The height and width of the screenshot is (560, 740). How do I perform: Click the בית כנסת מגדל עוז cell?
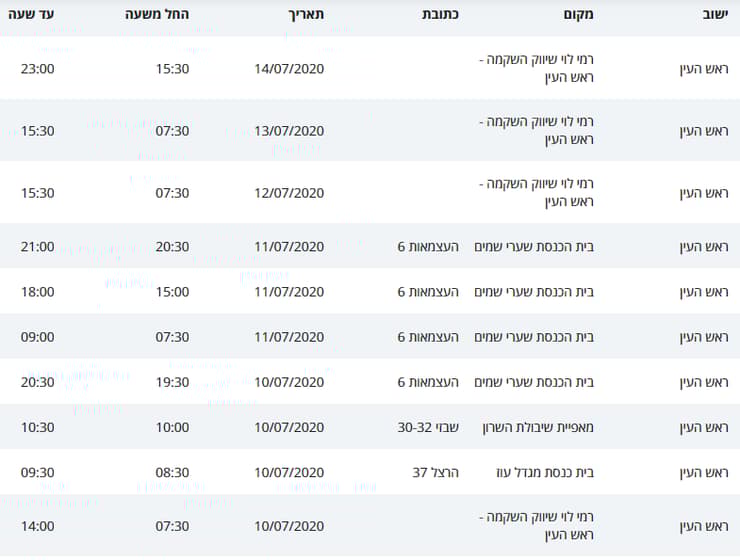click(545, 472)
